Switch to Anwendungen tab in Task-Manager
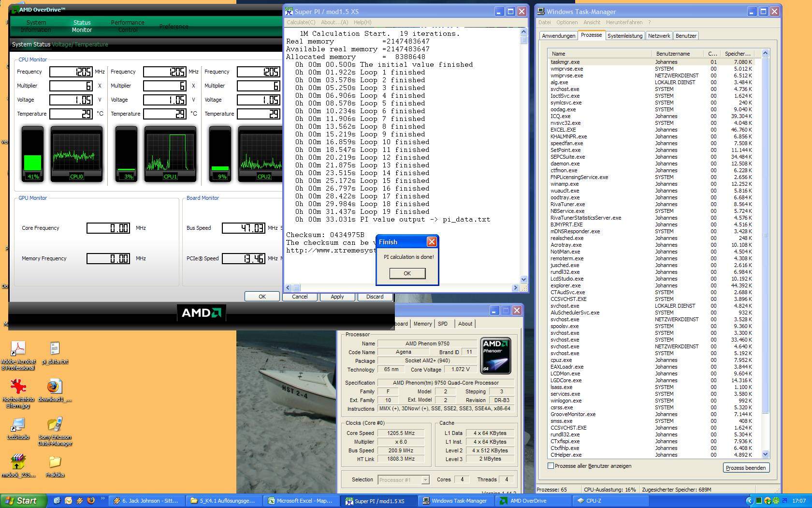This screenshot has height=508, width=812. click(559, 36)
